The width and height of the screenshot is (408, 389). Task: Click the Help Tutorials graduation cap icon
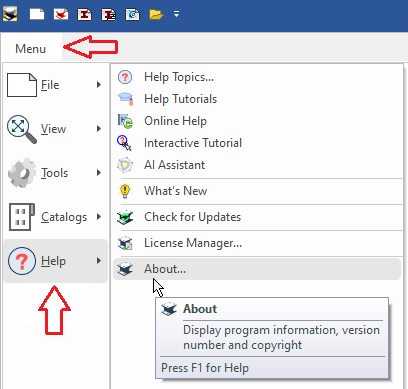click(x=126, y=99)
